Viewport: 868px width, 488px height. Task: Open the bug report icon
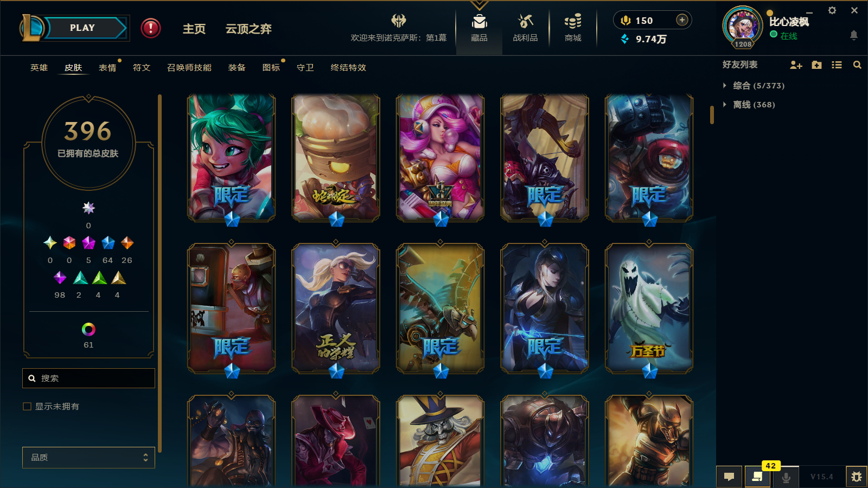pyautogui.click(x=857, y=477)
